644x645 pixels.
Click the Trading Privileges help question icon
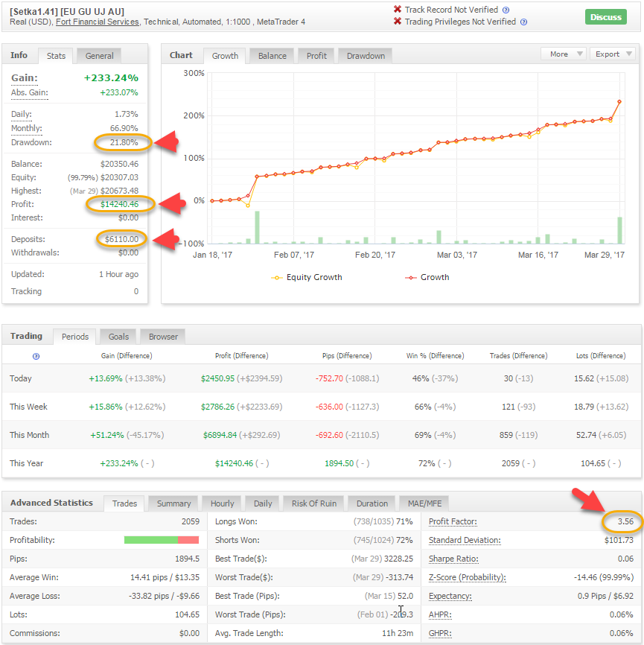(523, 22)
